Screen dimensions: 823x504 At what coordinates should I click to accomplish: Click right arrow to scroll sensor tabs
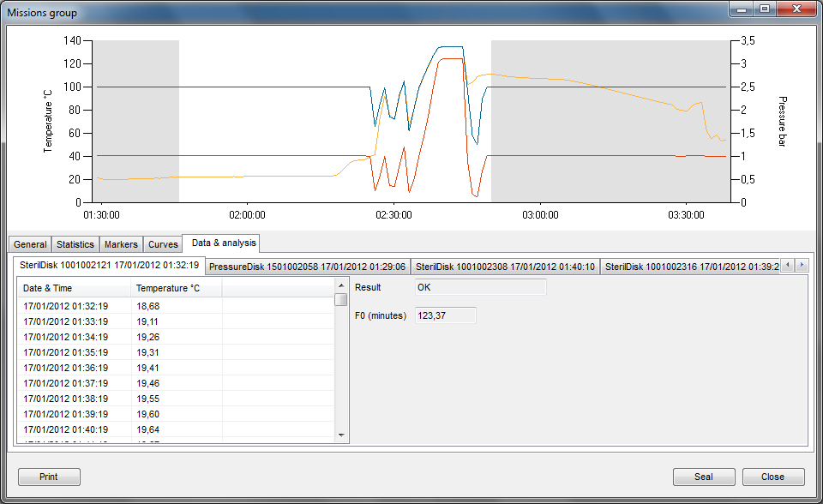[802, 266]
